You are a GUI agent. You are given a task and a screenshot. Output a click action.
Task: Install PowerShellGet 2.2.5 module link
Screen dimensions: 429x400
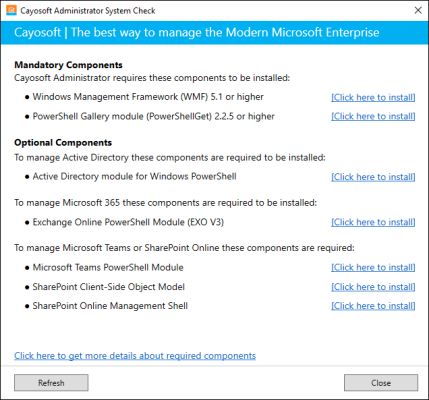pos(373,116)
